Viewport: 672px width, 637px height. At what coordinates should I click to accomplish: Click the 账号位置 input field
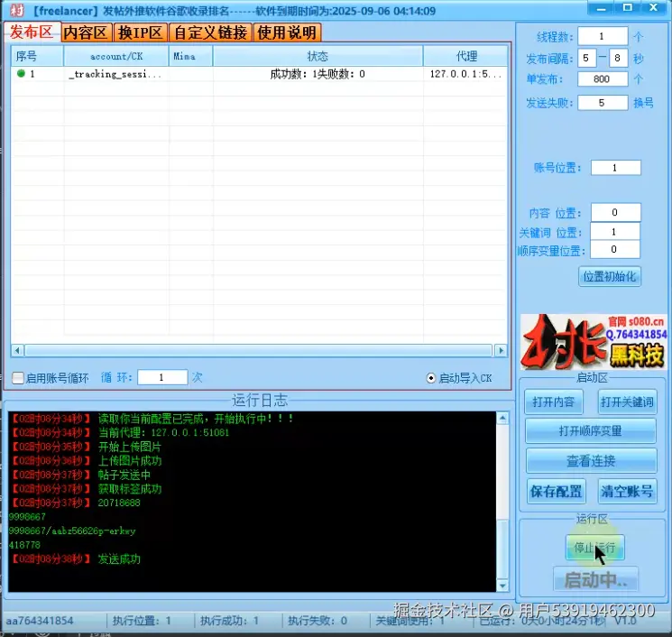615,168
